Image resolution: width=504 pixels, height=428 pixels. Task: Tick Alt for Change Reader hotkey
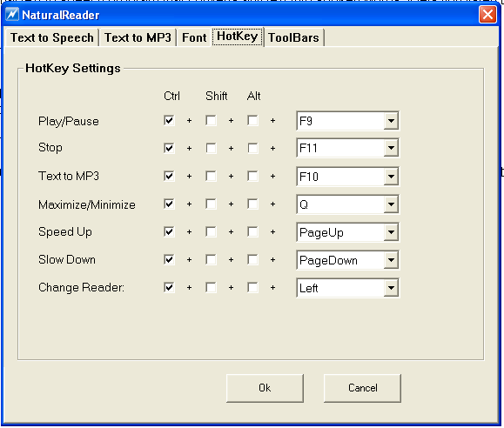tap(252, 287)
